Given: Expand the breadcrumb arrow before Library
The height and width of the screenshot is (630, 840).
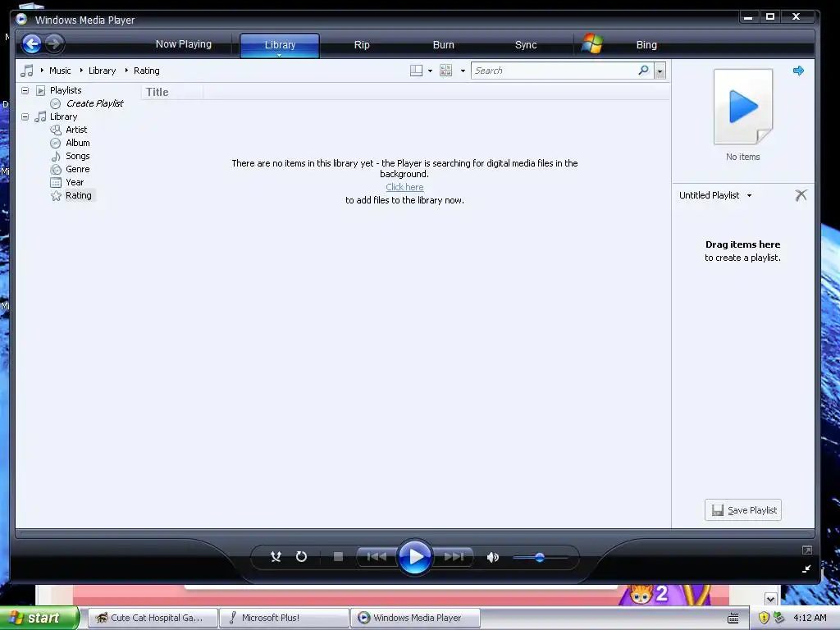Looking at the screenshot, I should coord(81,71).
